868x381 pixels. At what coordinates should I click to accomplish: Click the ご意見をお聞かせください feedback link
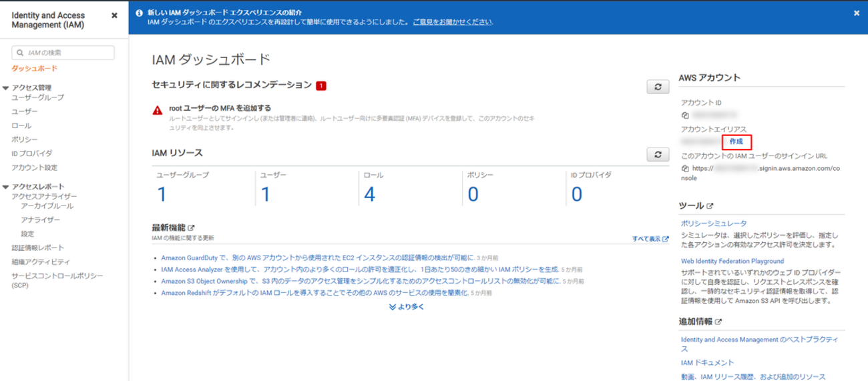[x=453, y=22]
